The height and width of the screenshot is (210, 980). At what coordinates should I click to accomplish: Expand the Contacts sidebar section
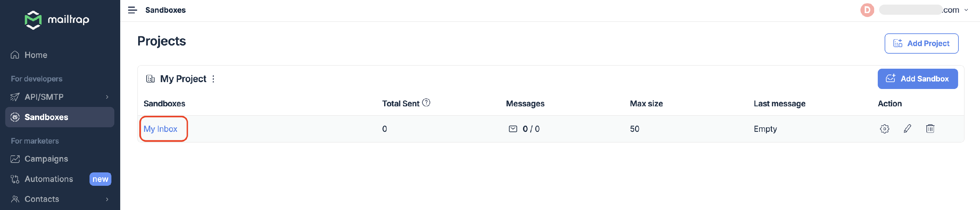tap(41, 199)
